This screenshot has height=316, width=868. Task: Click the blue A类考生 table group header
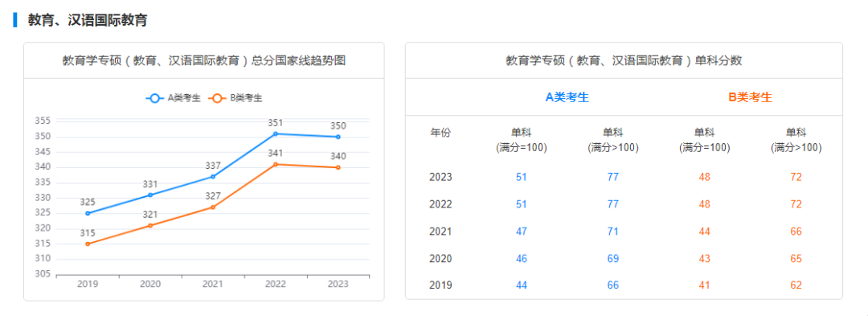coord(567,97)
